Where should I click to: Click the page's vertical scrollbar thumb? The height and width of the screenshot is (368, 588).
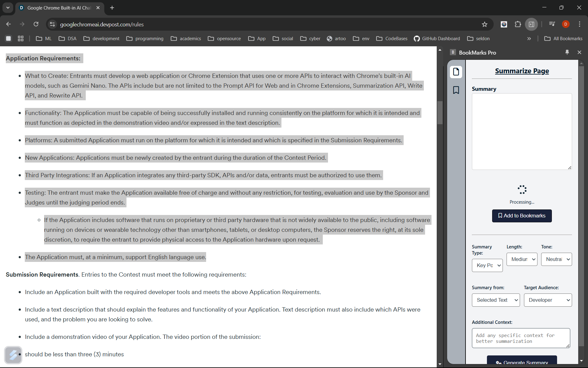pyautogui.click(x=440, y=112)
